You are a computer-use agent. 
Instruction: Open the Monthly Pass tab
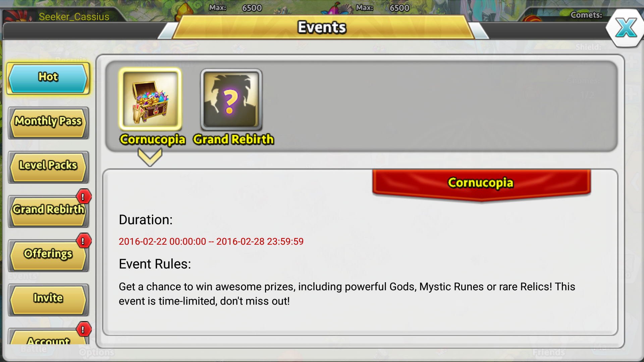coord(48,123)
